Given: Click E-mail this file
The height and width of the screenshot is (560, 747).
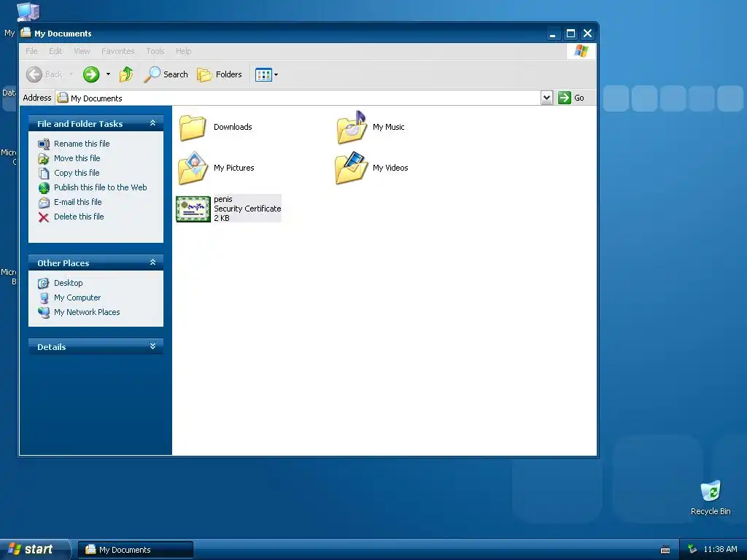Looking at the screenshot, I should tap(77, 202).
